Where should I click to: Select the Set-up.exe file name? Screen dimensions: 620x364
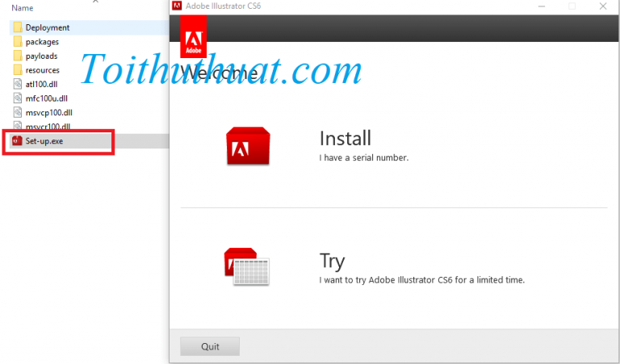[x=44, y=141]
